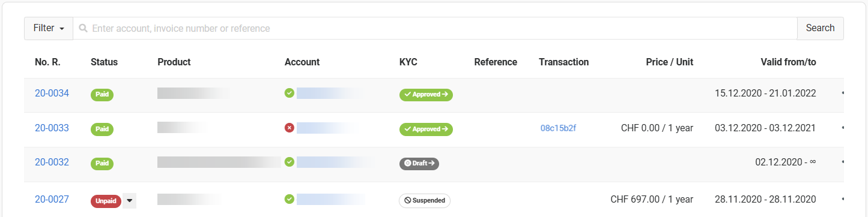
Task: Click green check account icon in row 20-0032
Action: (x=289, y=162)
